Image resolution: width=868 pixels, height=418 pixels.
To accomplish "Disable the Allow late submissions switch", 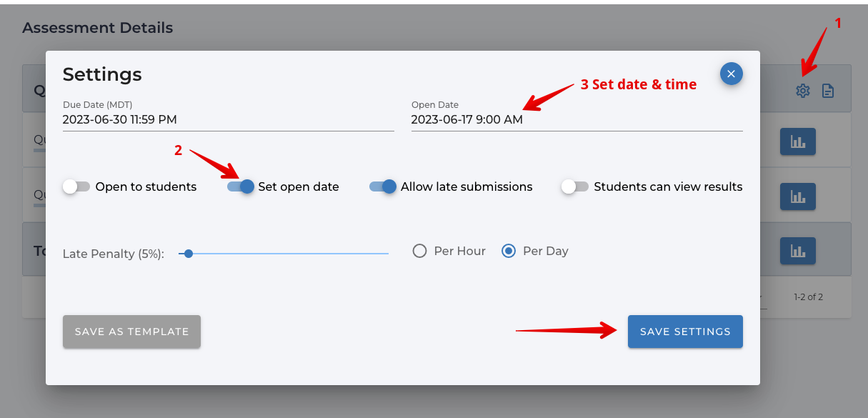I will click(383, 186).
